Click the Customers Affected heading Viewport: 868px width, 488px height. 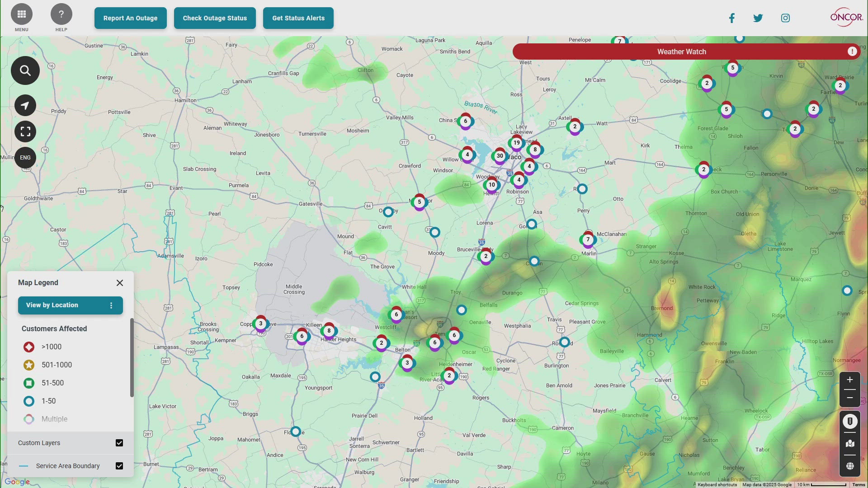54,329
